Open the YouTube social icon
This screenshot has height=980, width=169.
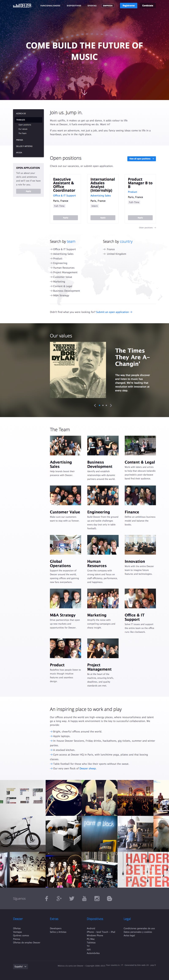click(x=84, y=898)
